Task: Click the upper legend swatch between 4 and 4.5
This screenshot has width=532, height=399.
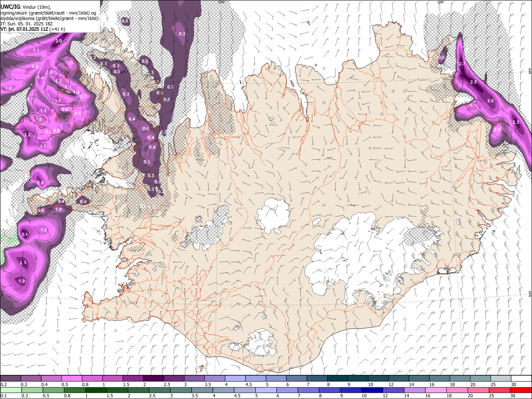Action: pyautogui.click(x=235, y=379)
